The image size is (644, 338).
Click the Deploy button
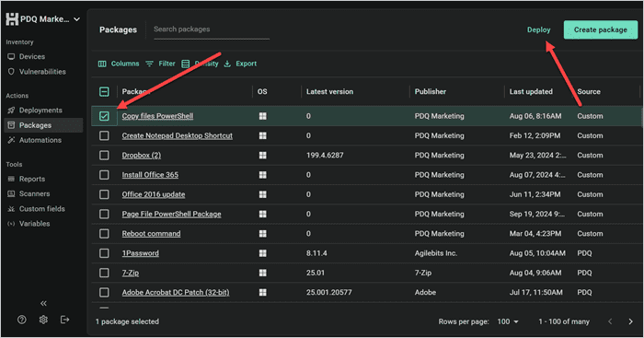click(539, 29)
